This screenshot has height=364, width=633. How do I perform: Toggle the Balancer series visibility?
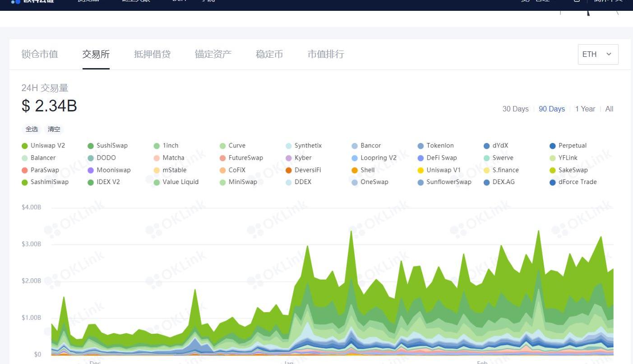tap(25, 158)
